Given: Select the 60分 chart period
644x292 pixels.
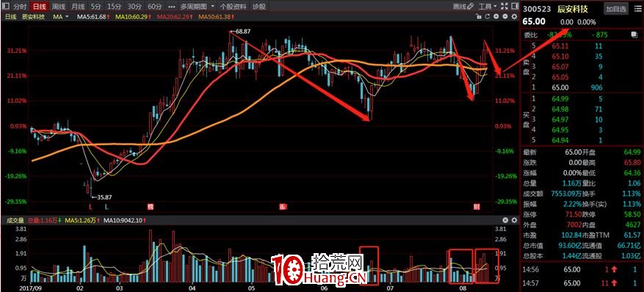Looking at the screenshot, I should coord(154,7).
